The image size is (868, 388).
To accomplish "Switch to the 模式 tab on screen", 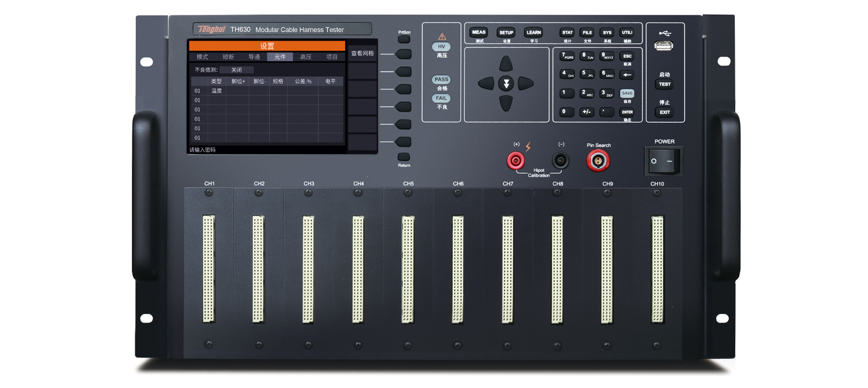I will coord(203,57).
